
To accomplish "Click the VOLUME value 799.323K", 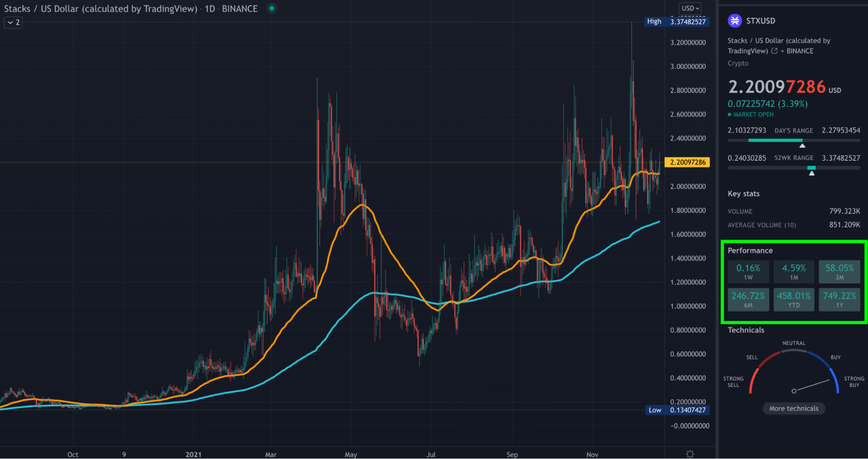I will (845, 211).
